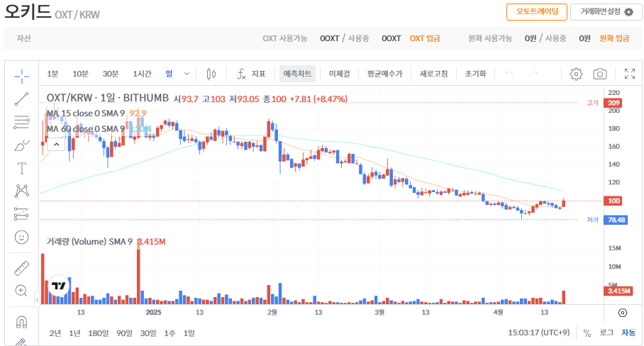
Task: Set the chart range to 1일
Action: click(189, 333)
